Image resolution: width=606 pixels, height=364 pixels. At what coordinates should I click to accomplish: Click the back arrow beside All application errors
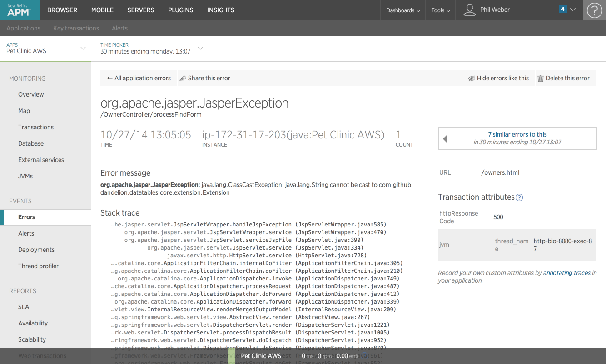tap(109, 78)
